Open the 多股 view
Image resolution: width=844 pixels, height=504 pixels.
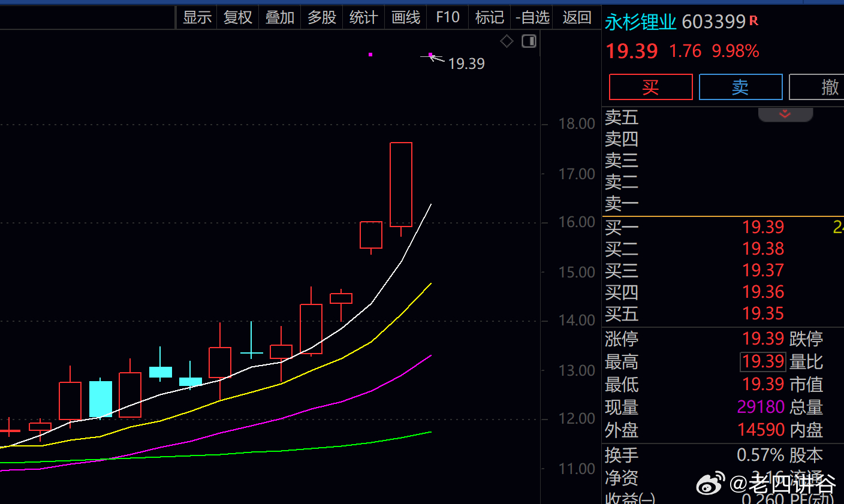[x=322, y=17]
